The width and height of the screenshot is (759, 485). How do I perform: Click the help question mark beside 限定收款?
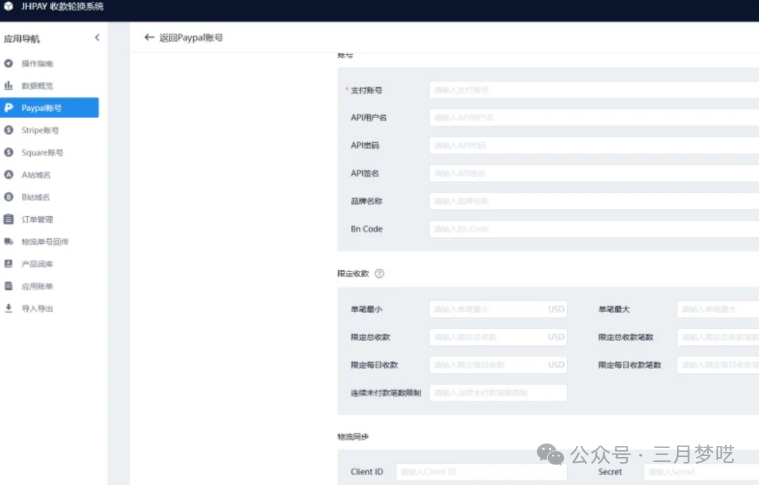coord(380,273)
